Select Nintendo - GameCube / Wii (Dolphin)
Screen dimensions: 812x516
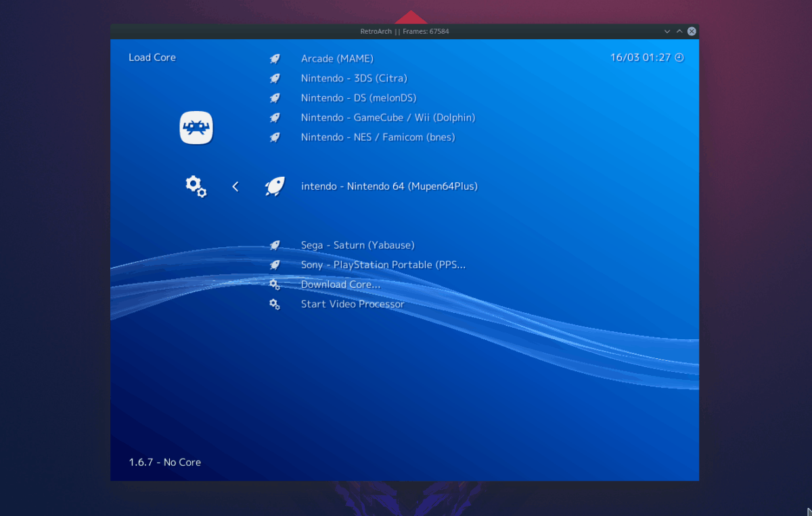[x=388, y=118]
